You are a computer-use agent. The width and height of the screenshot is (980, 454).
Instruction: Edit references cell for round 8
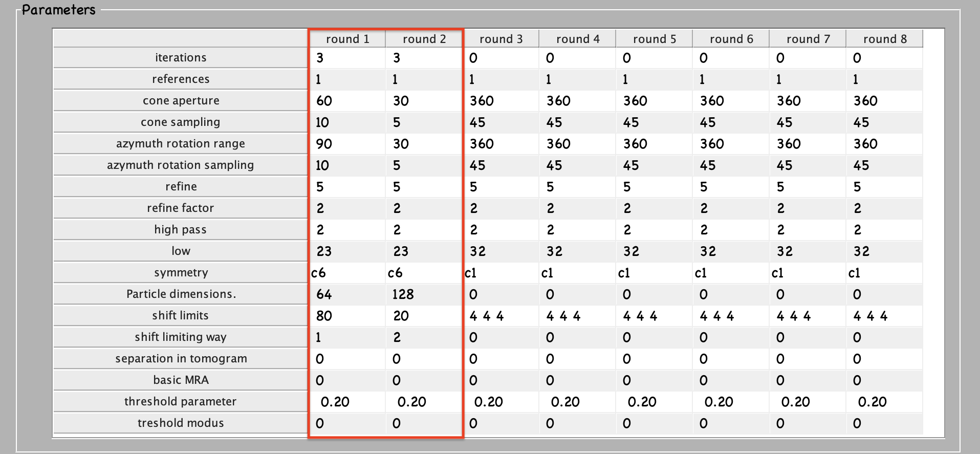tap(885, 79)
